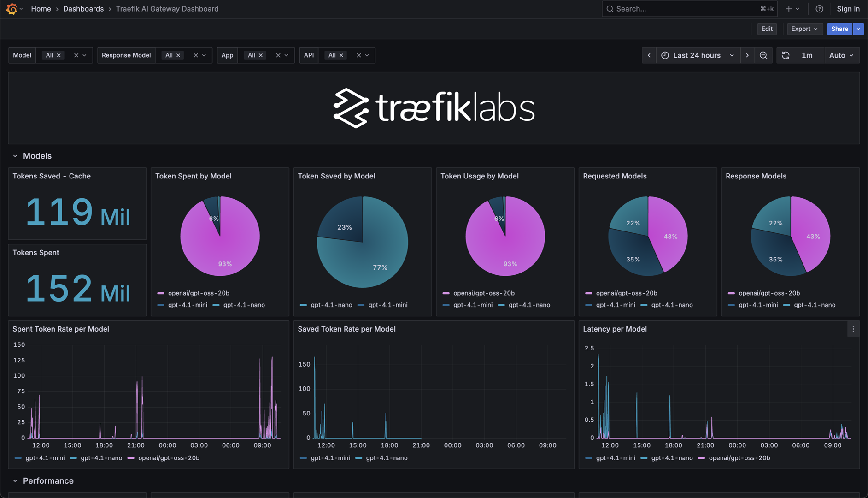868x498 pixels.
Task: Click the search magnifier icon
Action: pyautogui.click(x=610, y=9)
